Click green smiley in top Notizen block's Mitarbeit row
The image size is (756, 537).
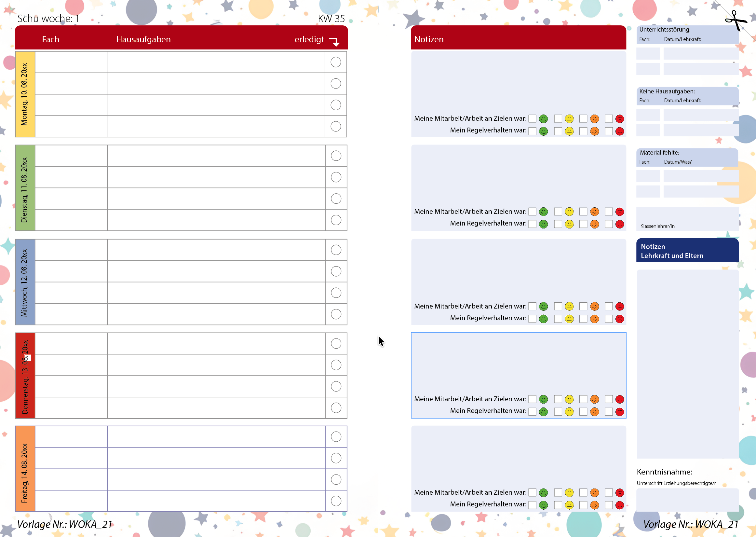543,119
